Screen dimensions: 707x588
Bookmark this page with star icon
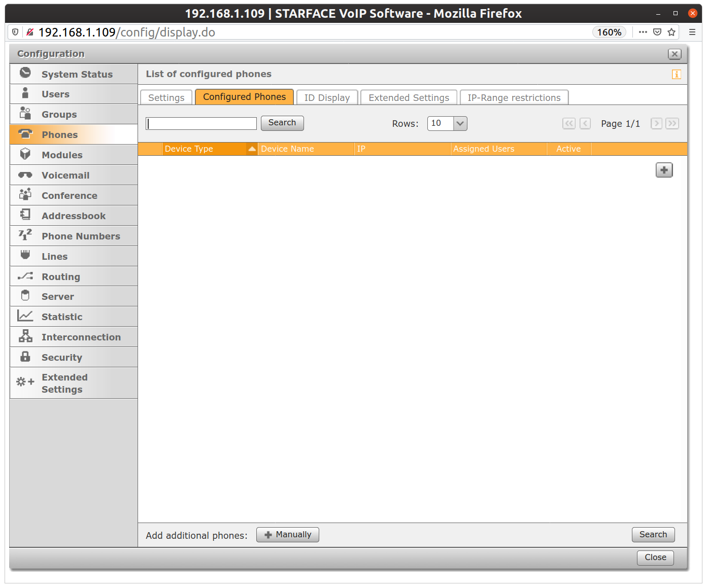pos(671,32)
